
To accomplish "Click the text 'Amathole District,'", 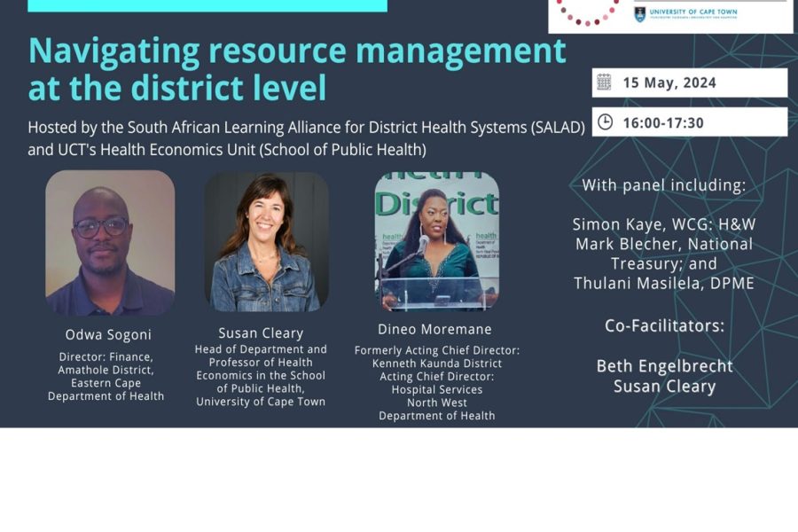I will [106, 370].
